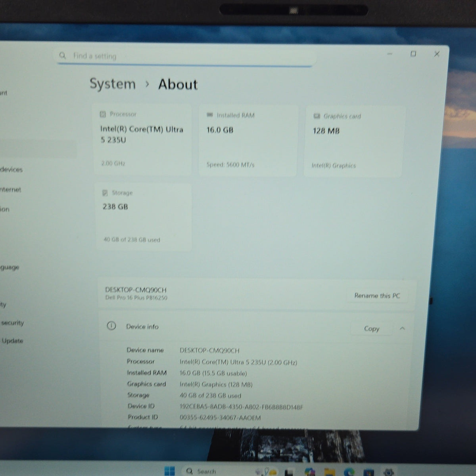Click the Installed RAM icon
476x476 pixels.
(x=210, y=115)
